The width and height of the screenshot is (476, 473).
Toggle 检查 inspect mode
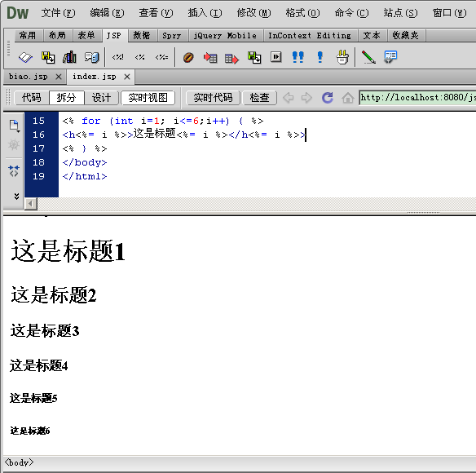(259, 98)
